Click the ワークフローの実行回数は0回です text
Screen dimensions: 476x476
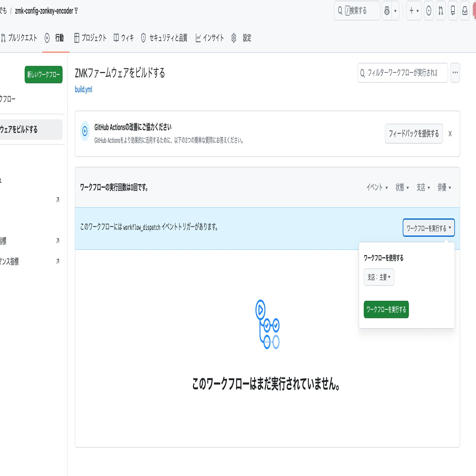(x=114, y=187)
